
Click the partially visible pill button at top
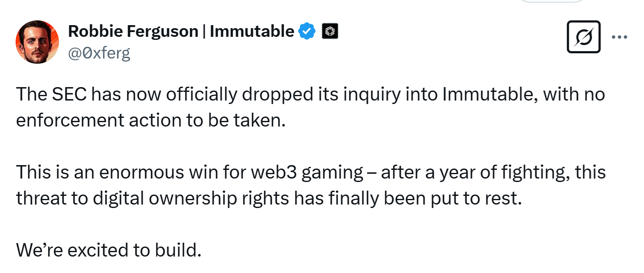(552, 1)
